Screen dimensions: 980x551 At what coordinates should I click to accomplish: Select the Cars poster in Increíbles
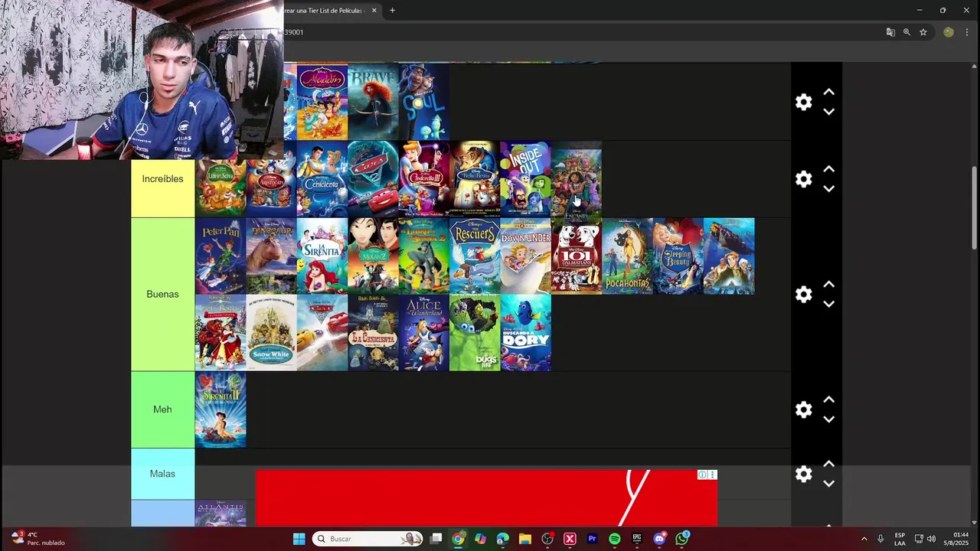pos(373,179)
